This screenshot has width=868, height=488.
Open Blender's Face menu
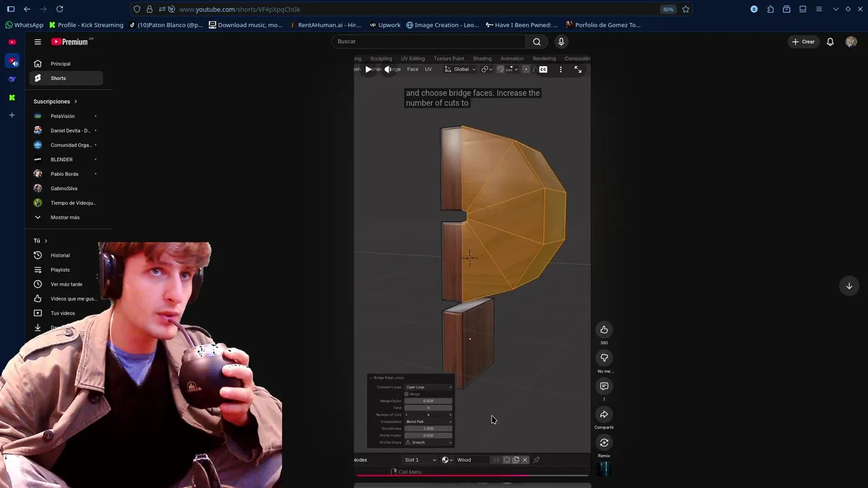pyautogui.click(x=412, y=69)
